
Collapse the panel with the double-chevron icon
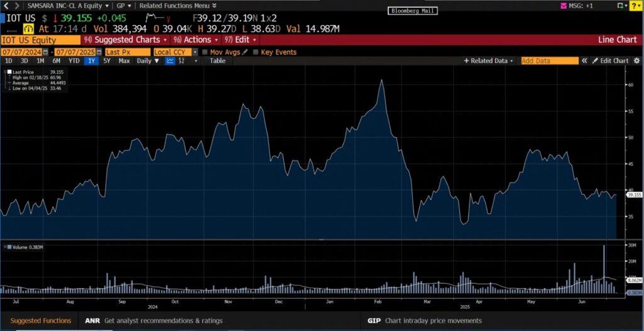point(584,61)
